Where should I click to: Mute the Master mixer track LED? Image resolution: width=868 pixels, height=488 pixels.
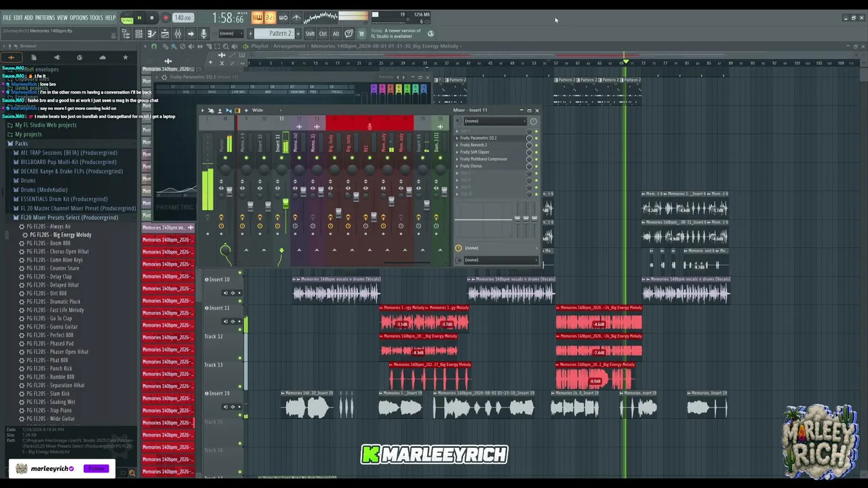coord(225,159)
